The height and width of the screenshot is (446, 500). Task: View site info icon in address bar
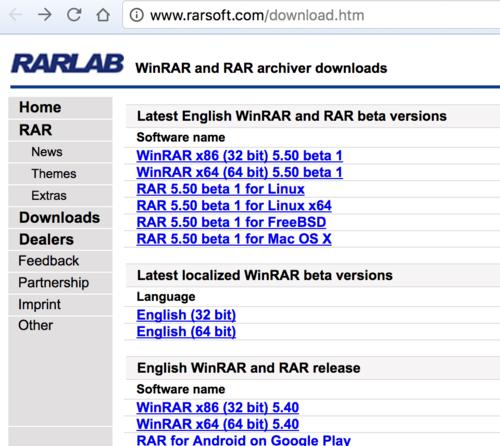pyautogui.click(x=136, y=15)
